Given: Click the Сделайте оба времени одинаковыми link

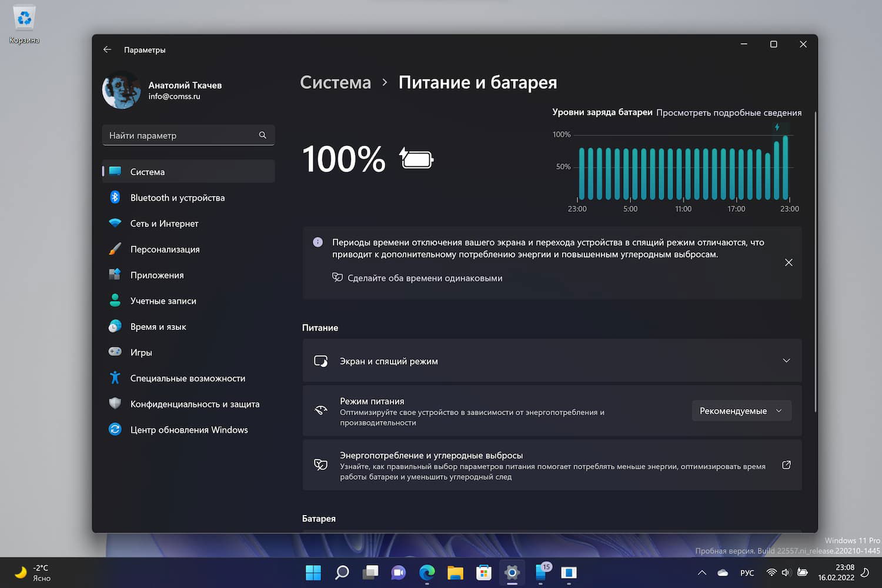Looking at the screenshot, I should [425, 278].
